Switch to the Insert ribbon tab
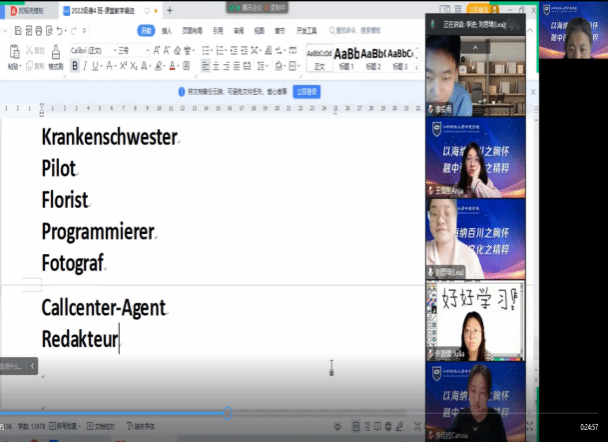The width and height of the screenshot is (608, 442). pyautogui.click(x=166, y=31)
